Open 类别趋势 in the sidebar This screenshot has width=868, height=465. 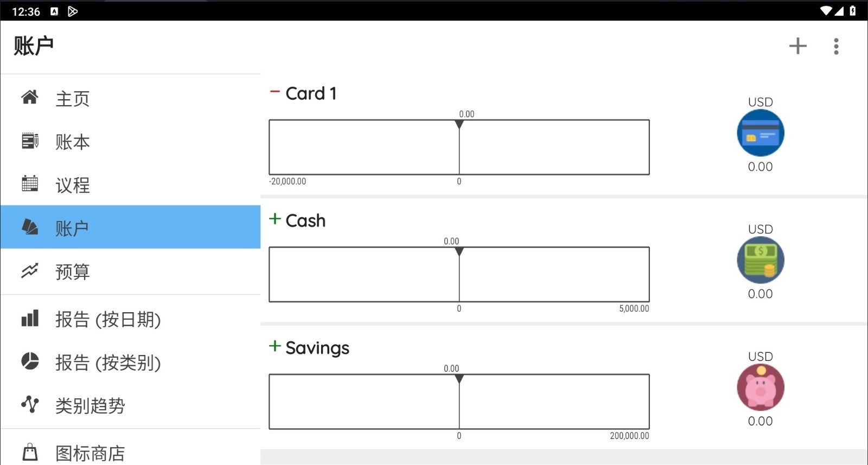(90, 405)
